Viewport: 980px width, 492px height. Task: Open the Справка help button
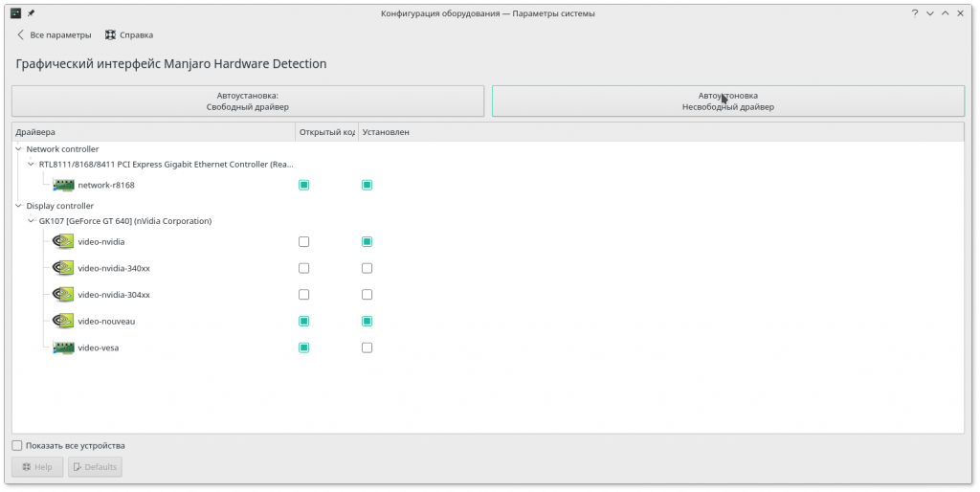pos(129,35)
